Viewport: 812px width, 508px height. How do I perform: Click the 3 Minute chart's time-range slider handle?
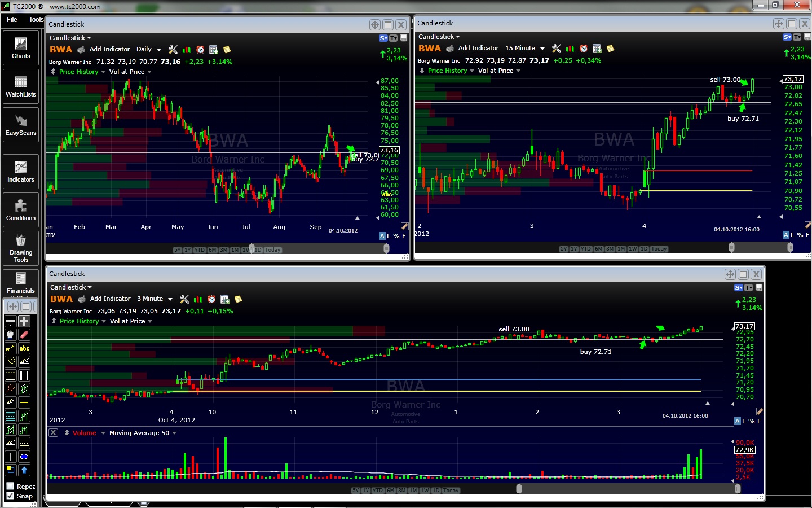519,489
